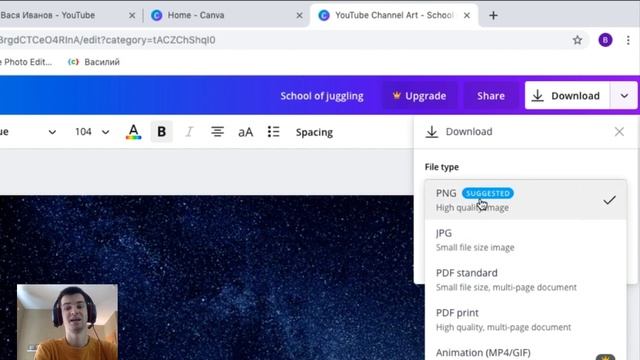Close the YouTube Channel Art tab
Viewport: 640px width, 360px height.
[x=467, y=16]
